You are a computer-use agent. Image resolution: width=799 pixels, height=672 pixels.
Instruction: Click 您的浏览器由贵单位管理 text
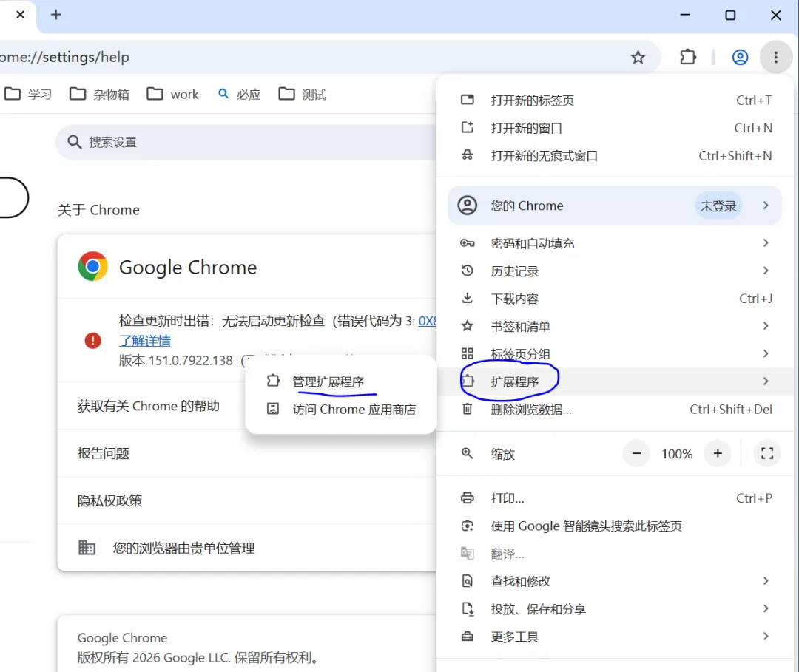tap(183, 549)
